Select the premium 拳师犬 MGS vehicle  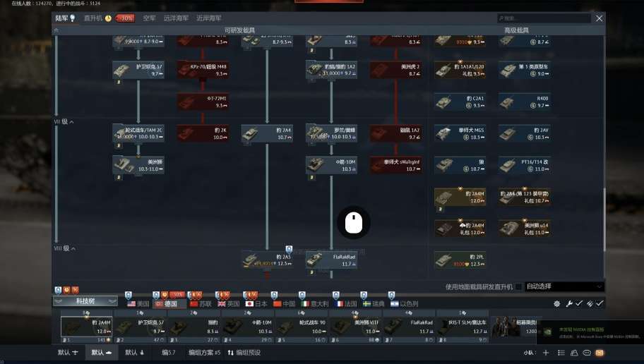[x=460, y=133]
